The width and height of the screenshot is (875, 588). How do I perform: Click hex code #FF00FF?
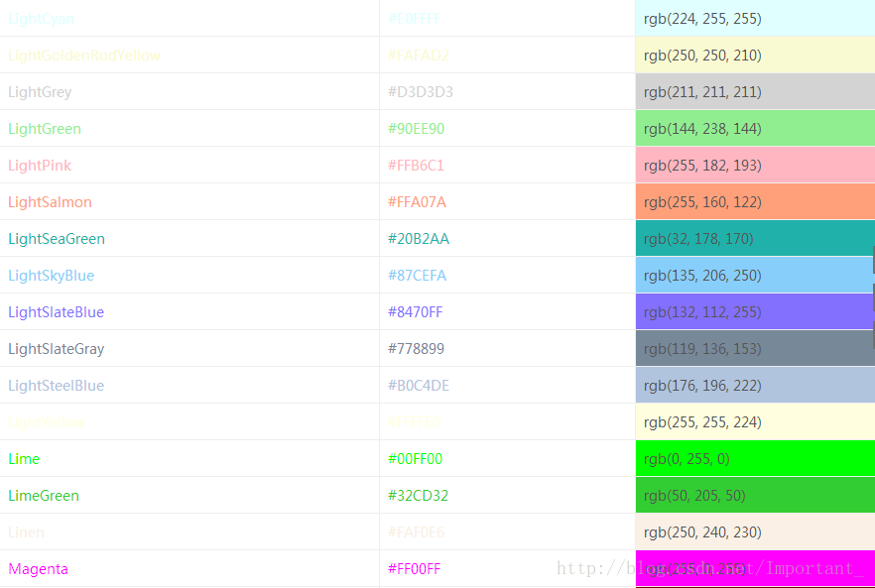tap(414, 569)
